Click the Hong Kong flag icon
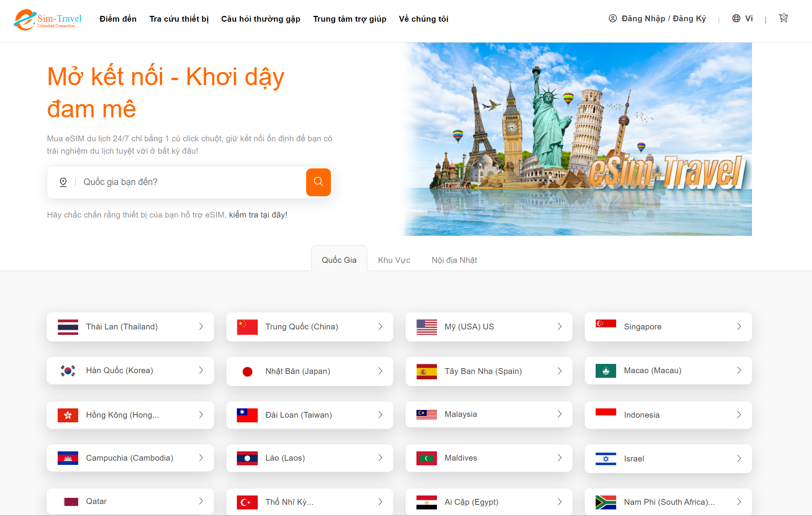Viewport: 812px width, 516px height. [x=68, y=415]
